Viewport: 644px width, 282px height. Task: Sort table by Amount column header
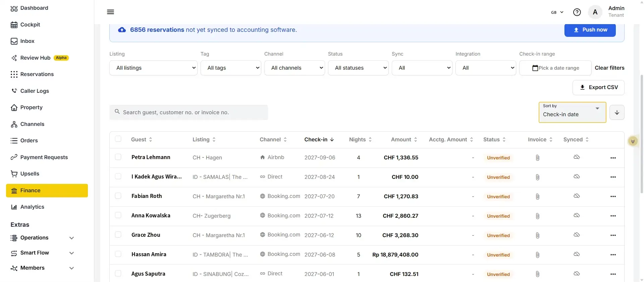[x=404, y=140]
